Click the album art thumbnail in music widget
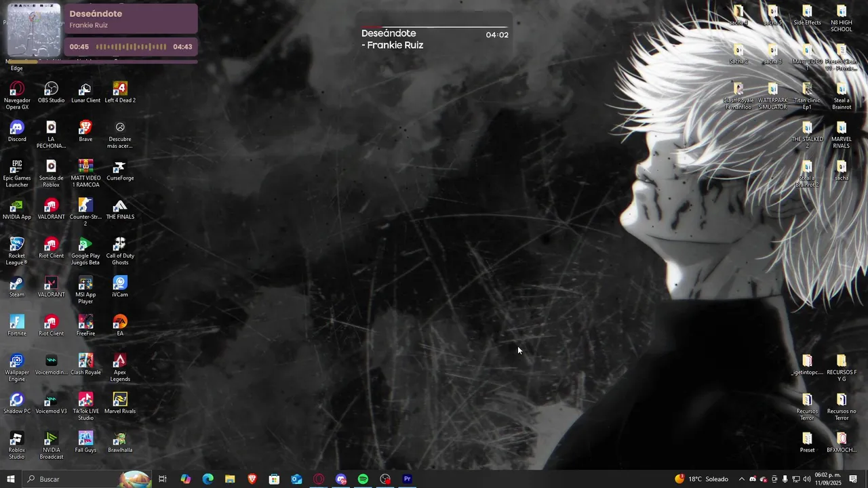This screenshot has width=868, height=488. pos(34,30)
